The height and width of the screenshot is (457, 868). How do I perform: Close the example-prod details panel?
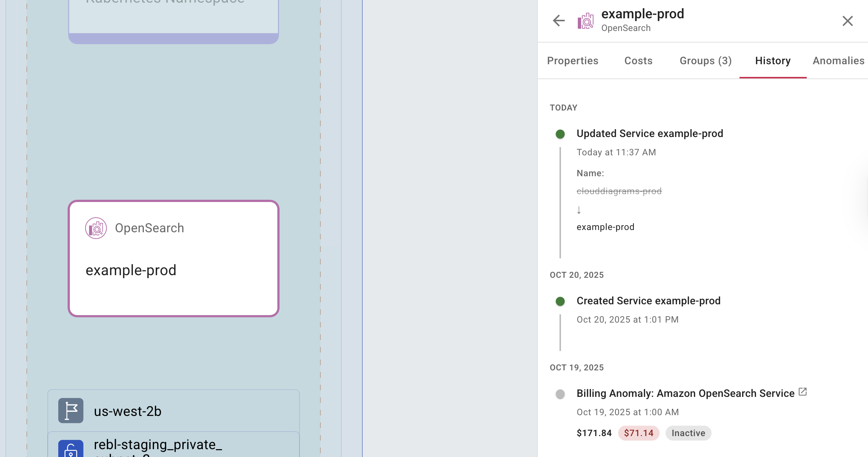[x=847, y=21]
